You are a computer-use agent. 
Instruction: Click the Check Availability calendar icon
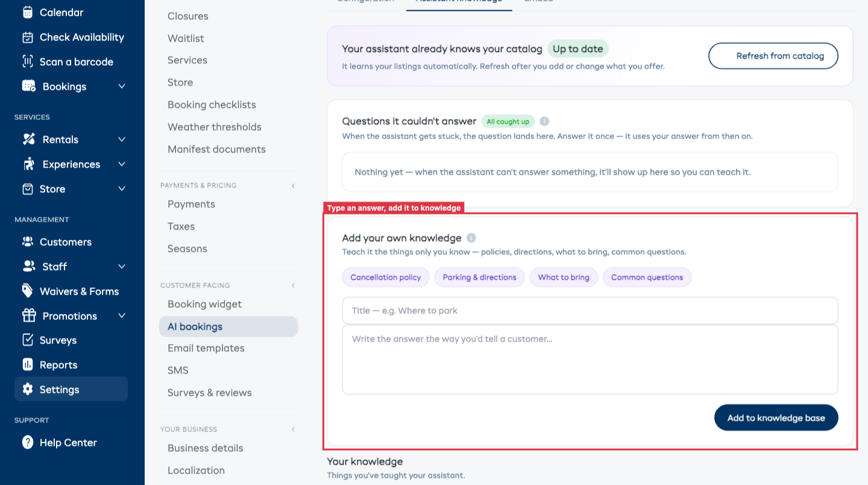point(28,37)
